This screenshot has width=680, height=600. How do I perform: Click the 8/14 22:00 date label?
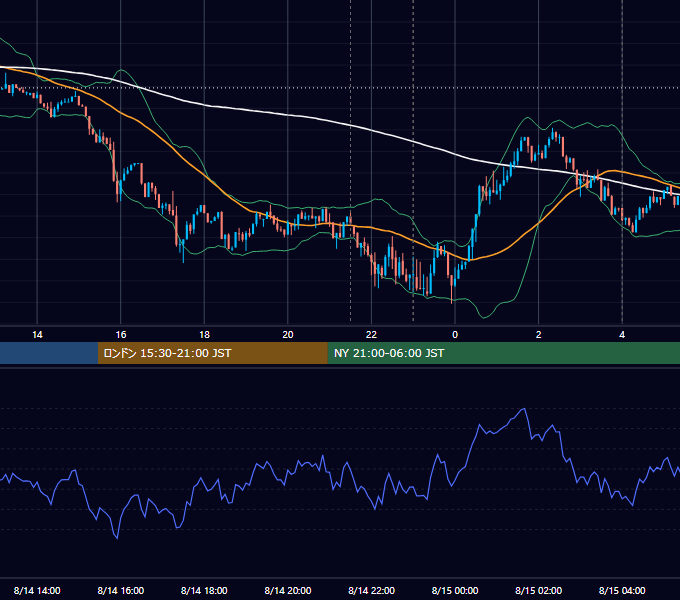click(x=371, y=590)
